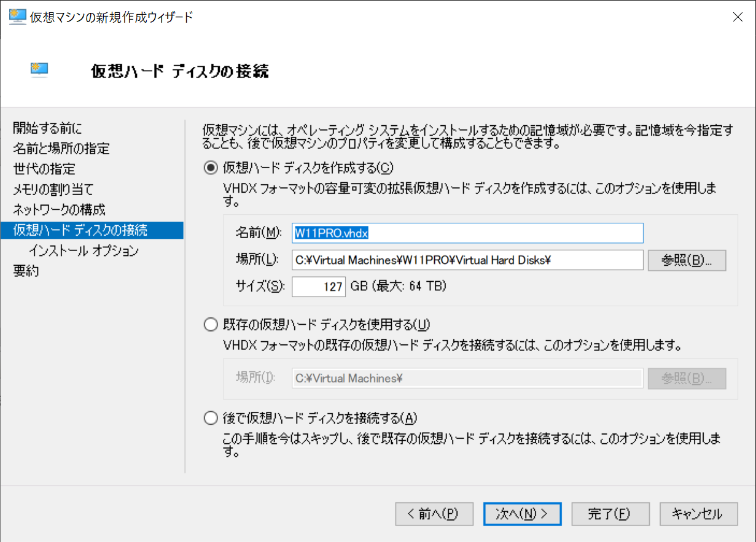This screenshot has height=542, width=756.
Task: Click the 名前(M): label
Action: pos(258,233)
